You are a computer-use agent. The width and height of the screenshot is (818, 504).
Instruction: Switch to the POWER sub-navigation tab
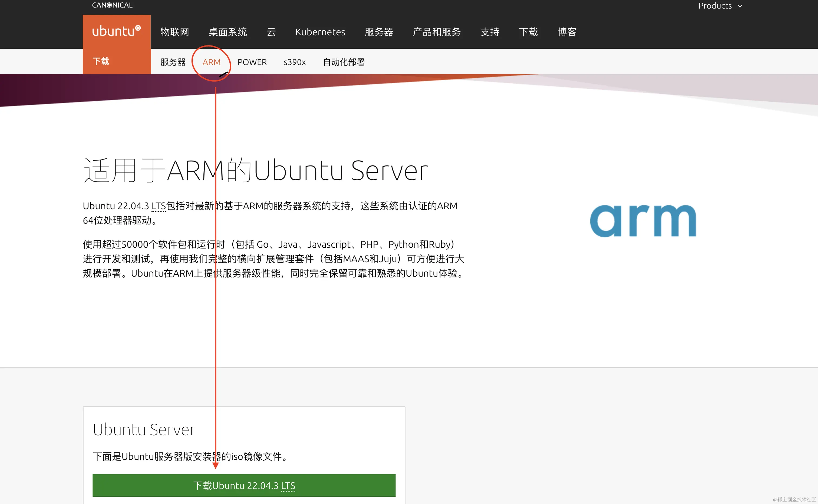[x=252, y=62]
